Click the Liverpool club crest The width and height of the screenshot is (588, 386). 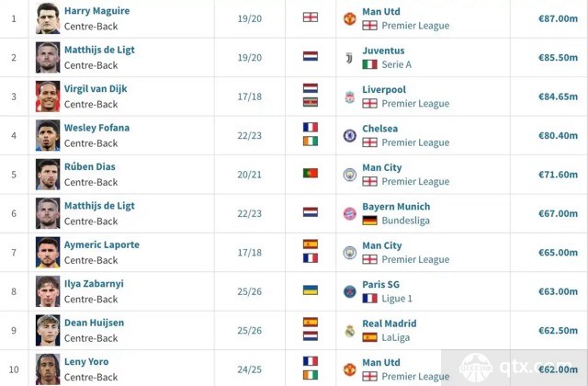pos(349,96)
